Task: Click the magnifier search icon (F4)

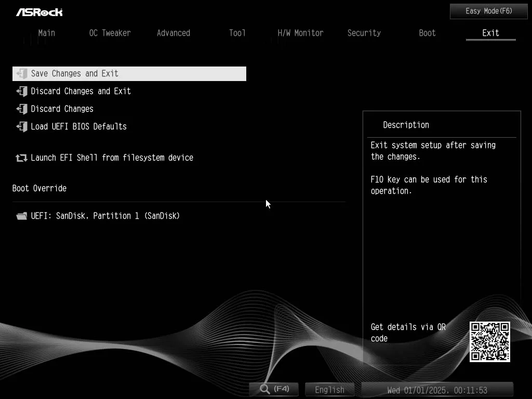Action: click(264, 389)
